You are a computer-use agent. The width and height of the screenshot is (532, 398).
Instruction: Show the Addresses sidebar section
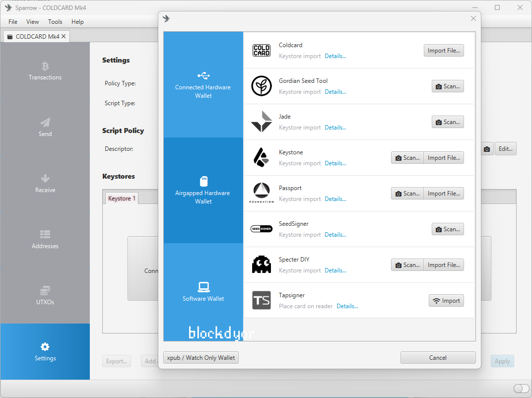45,239
